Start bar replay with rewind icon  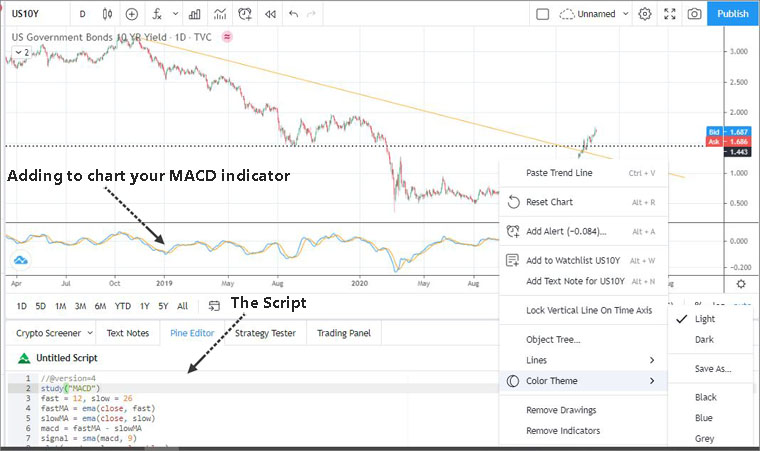pyautogui.click(x=270, y=14)
